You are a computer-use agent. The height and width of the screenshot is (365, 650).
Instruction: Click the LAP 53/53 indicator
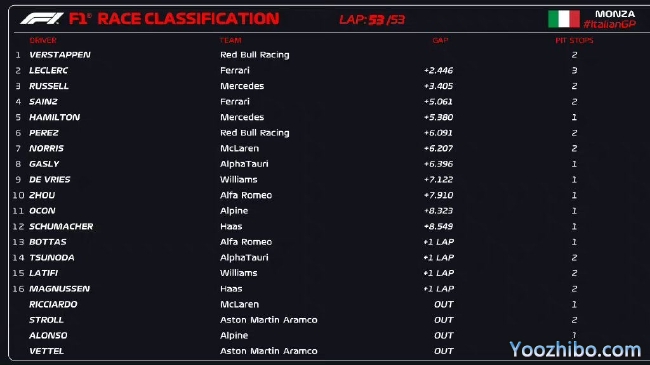[x=372, y=19]
